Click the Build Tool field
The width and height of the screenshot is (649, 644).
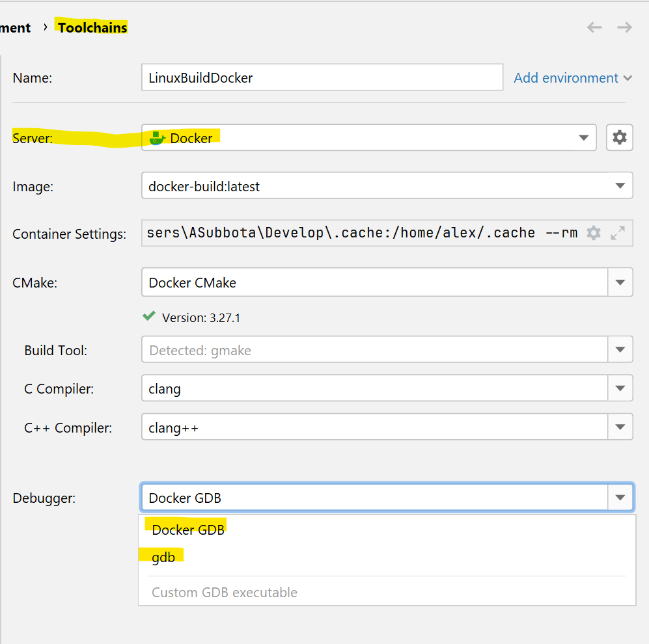(x=374, y=349)
